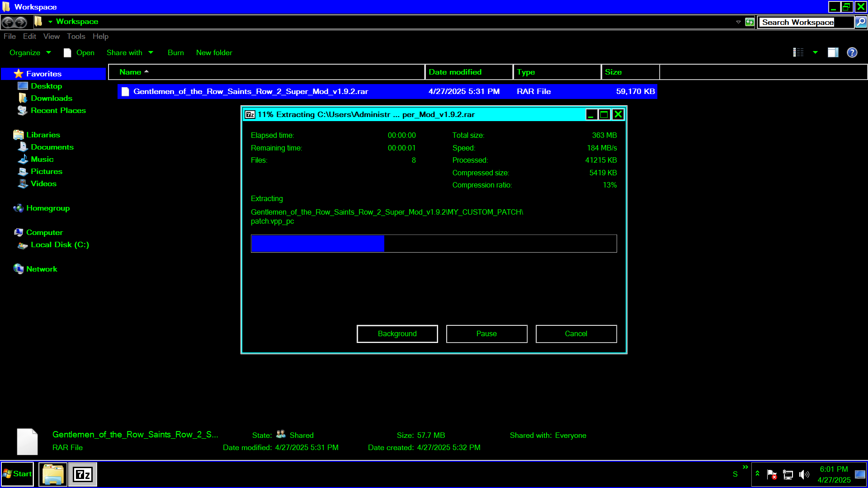
Task: Minimize the 7-Zip extracting dialog
Action: [x=591, y=114]
